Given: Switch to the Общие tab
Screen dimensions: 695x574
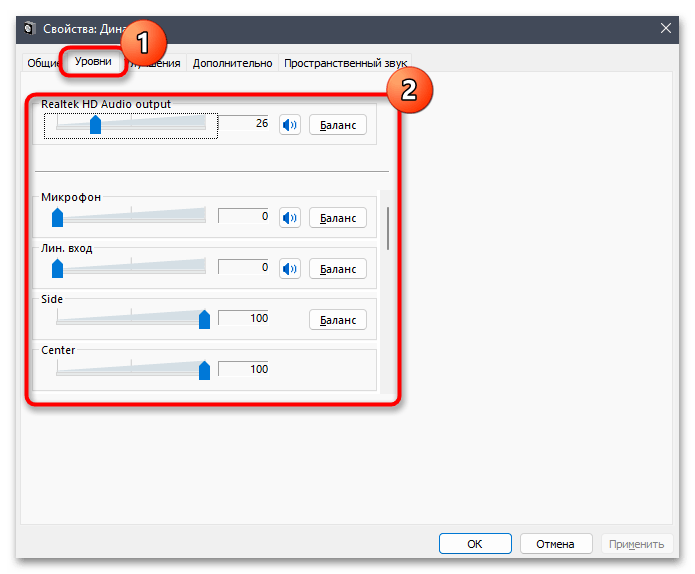Looking at the screenshot, I should tap(43, 63).
